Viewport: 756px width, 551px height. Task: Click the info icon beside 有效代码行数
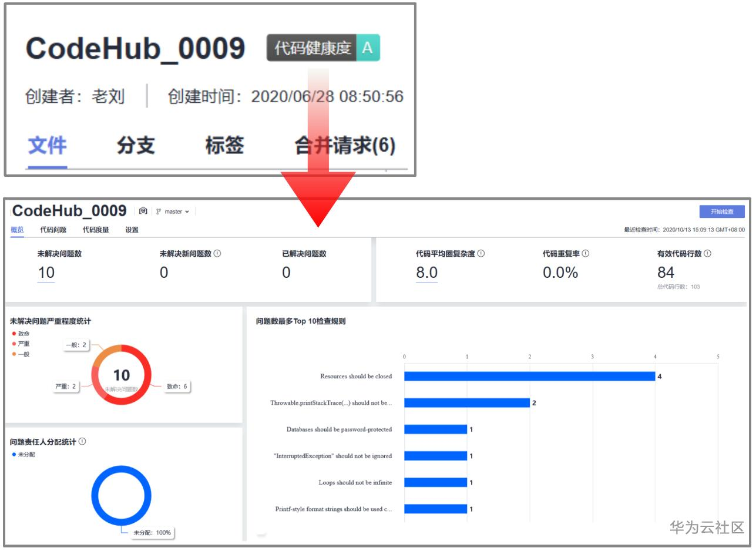pyautogui.click(x=708, y=254)
